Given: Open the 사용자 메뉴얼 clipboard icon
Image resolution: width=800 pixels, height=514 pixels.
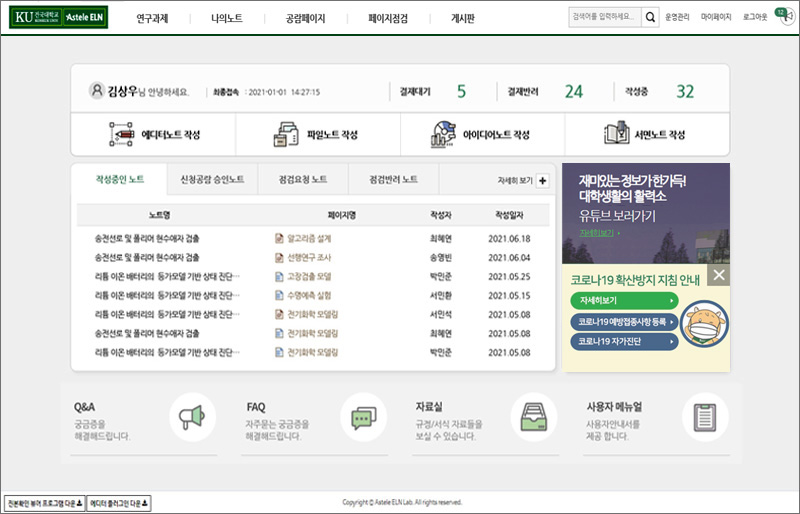Looking at the screenshot, I should point(705,416).
